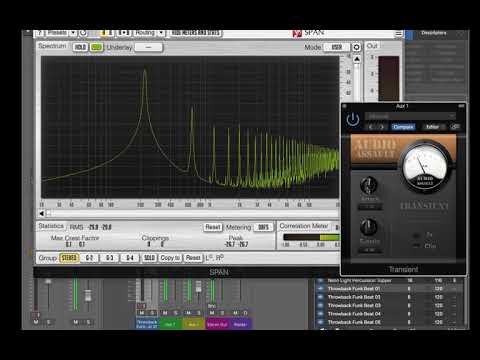Viewport: 480px width, 360px height.
Task: Select the STEREO group
Action: 69,258
